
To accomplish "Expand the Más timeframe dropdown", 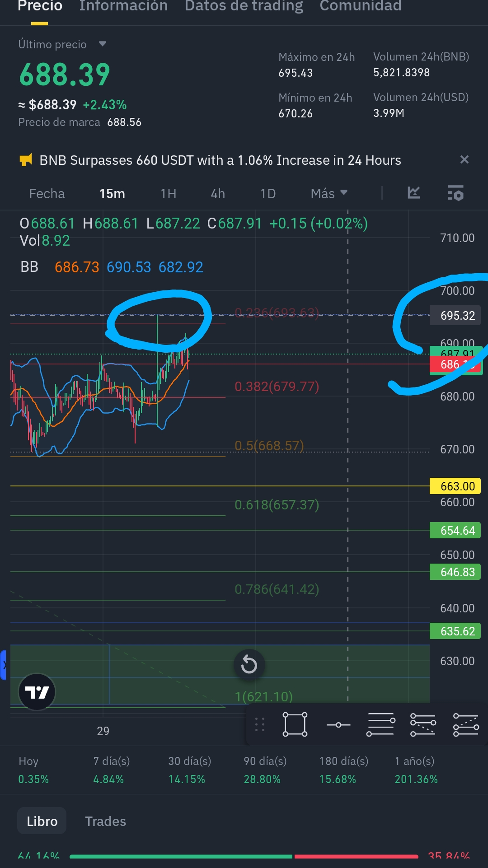I will pyautogui.click(x=329, y=194).
